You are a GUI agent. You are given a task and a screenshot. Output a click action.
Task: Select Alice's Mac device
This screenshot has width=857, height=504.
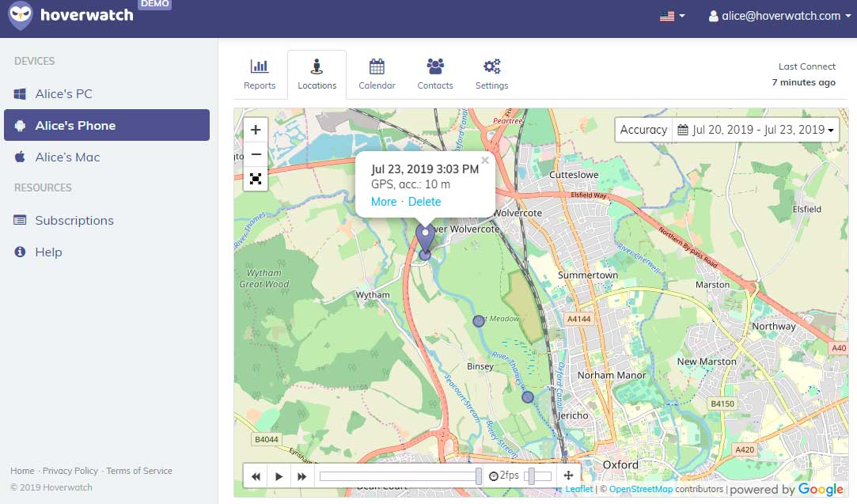click(107, 157)
